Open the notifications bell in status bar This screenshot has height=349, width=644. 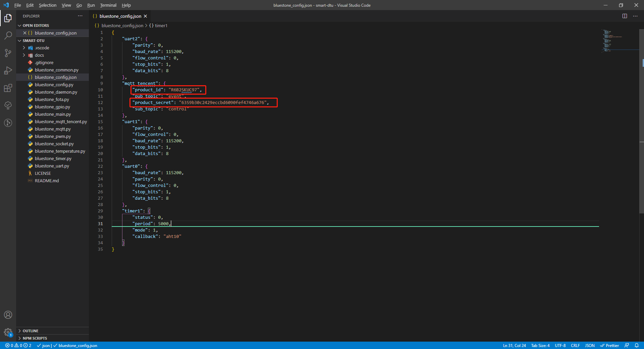coord(636,345)
